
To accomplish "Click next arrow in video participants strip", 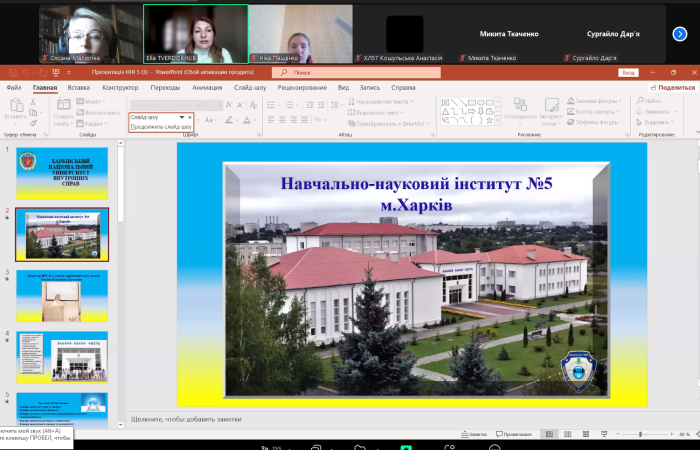I will [x=680, y=33].
